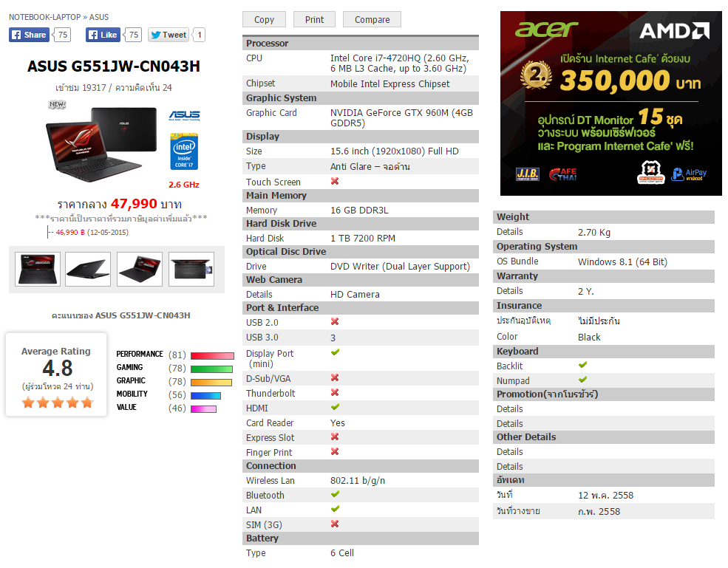Click the five-star rating icons
Image resolution: width=728 pixels, height=568 pixels.
click(x=58, y=403)
